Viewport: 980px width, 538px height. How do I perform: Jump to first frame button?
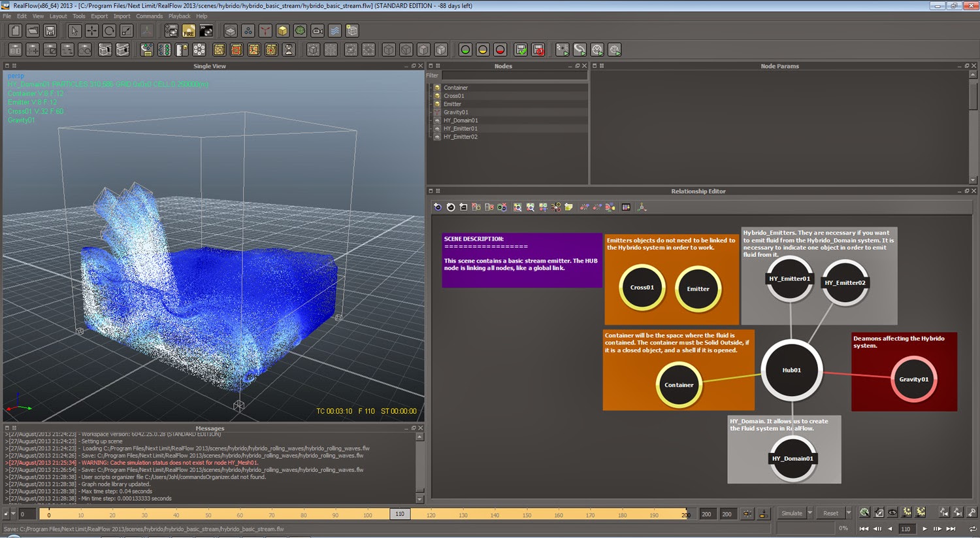pos(864,529)
